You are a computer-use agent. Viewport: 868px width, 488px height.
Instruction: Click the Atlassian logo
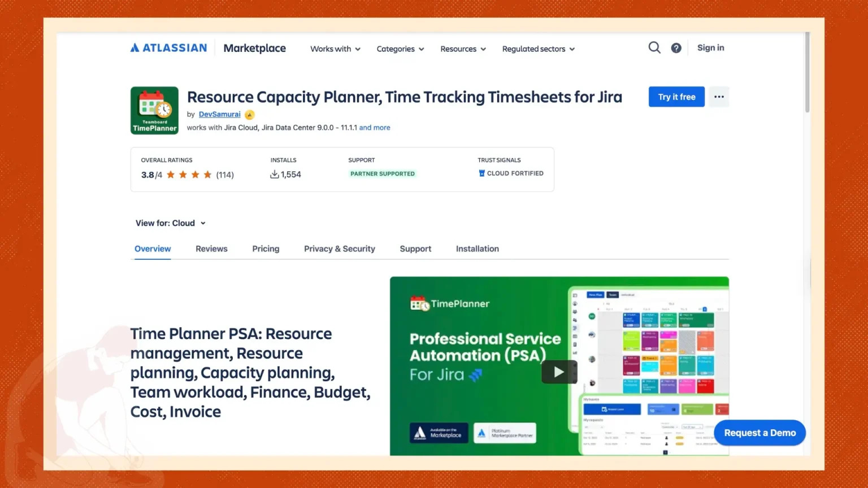pyautogui.click(x=168, y=48)
